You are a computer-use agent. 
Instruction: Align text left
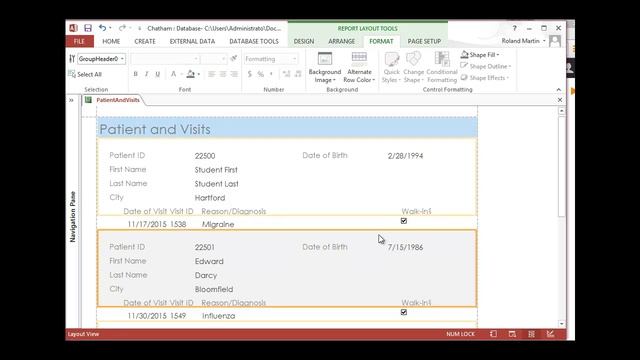pos(211,74)
